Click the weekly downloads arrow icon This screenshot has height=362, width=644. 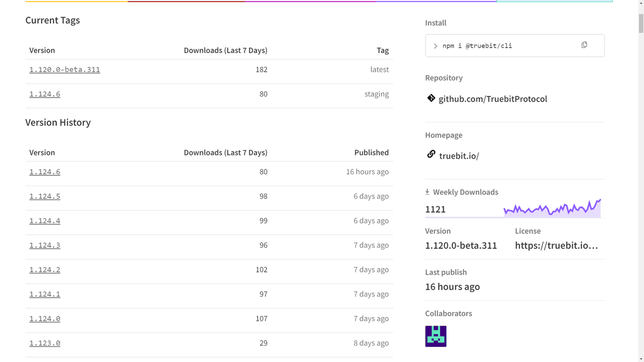pos(428,191)
